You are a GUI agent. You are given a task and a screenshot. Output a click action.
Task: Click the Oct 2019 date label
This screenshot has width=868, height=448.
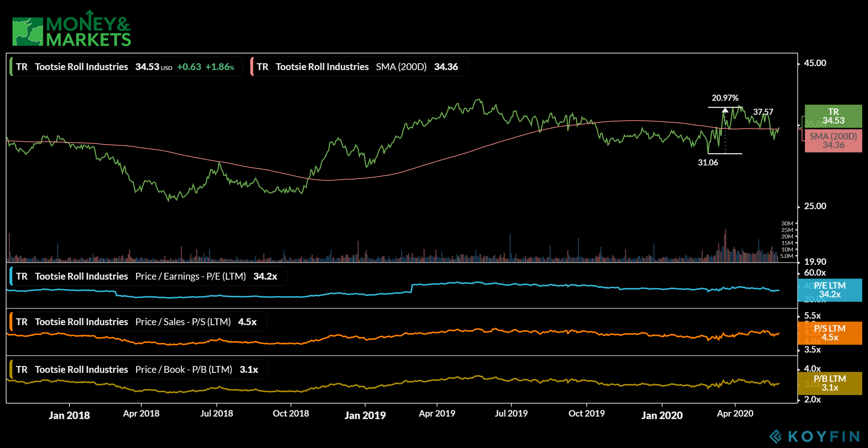587,414
